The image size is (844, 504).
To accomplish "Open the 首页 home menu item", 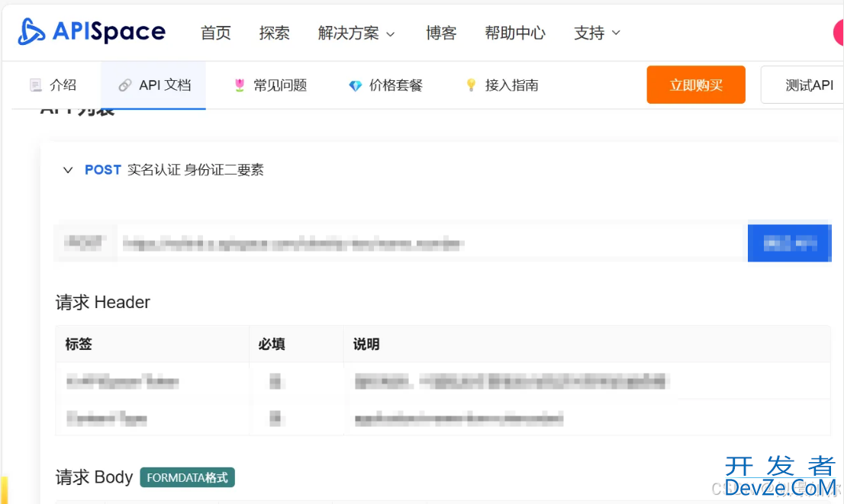I will (x=216, y=33).
